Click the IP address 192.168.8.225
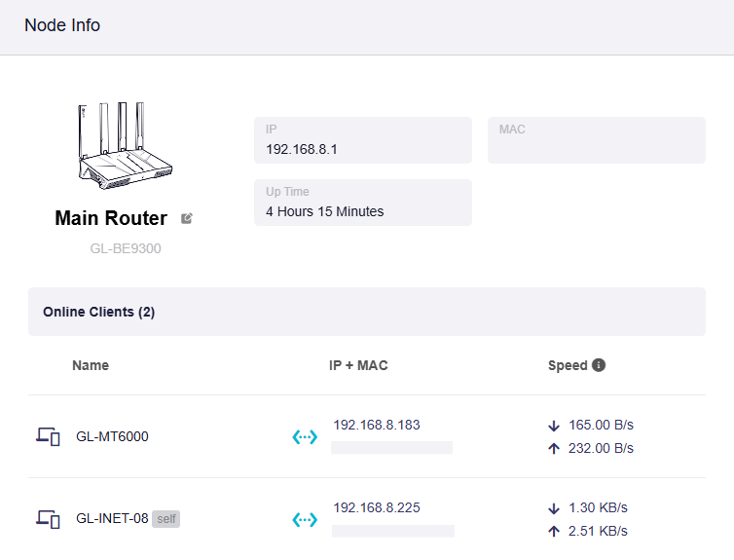This screenshot has width=734, height=560. coord(377,507)
